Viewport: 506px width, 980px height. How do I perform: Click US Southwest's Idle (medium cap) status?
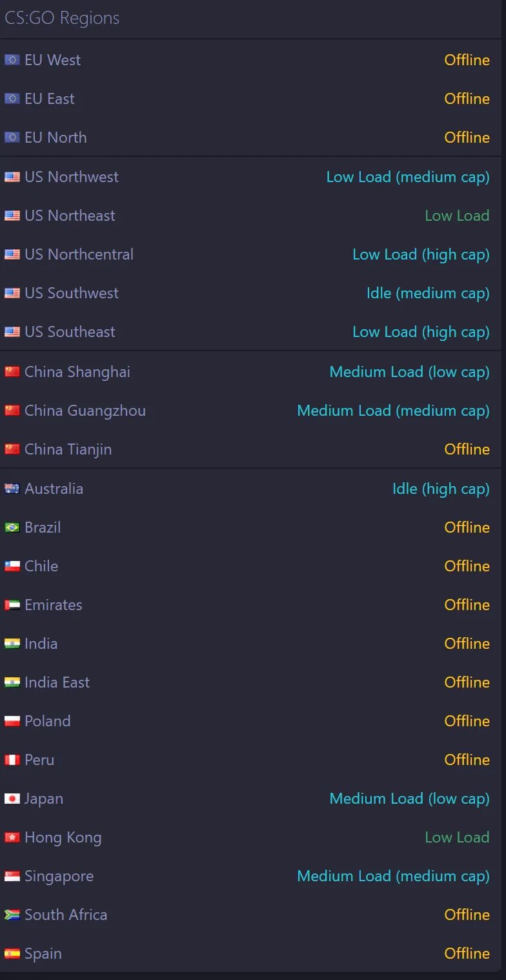(428, 294)
